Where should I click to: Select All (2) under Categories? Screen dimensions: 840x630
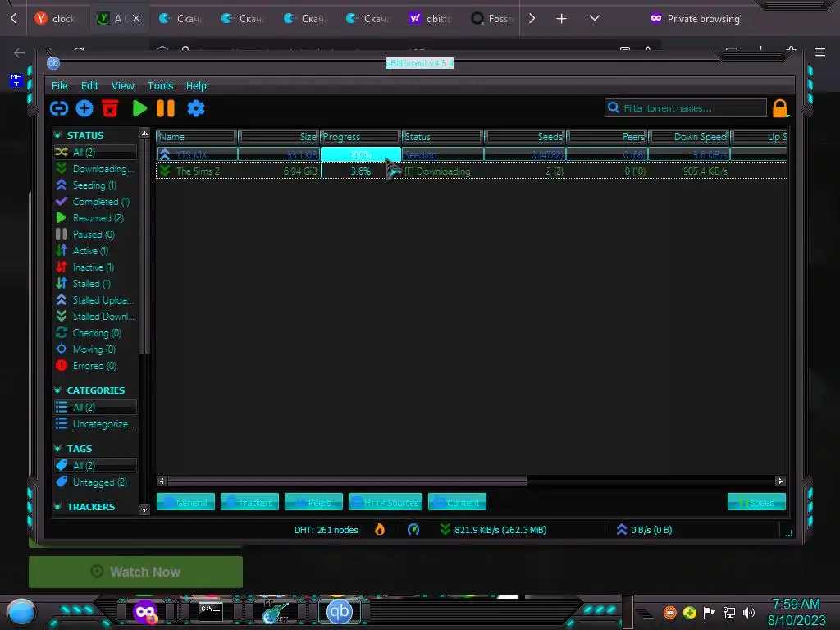click(x=95, y=408)
